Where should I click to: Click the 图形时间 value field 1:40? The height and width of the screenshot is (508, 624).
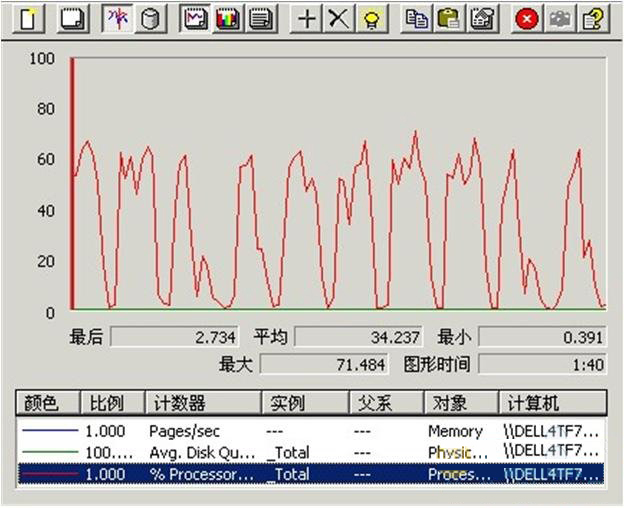[542, 364]
